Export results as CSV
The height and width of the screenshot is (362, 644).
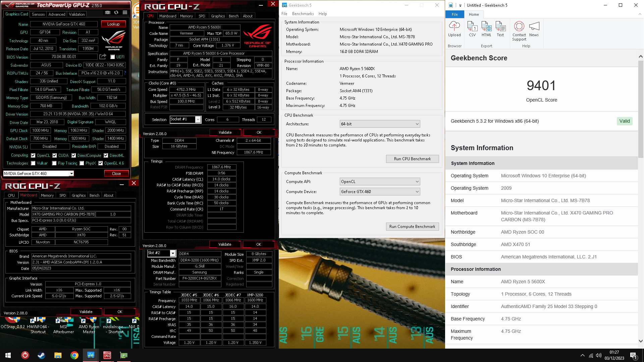click(472, 29)
